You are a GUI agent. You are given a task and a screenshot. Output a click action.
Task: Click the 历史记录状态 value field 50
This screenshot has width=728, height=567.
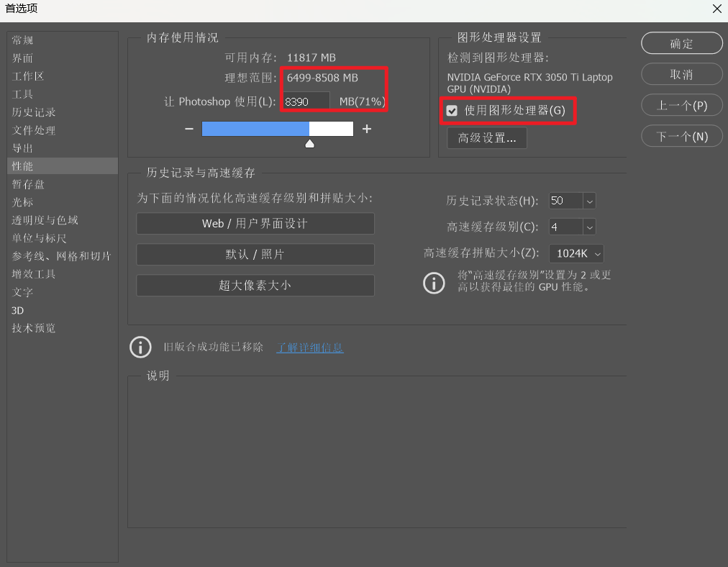click(565, 201)
